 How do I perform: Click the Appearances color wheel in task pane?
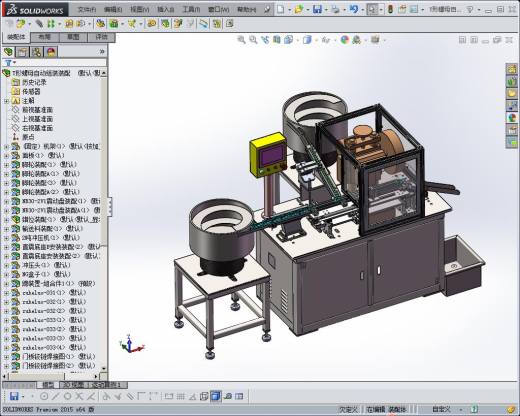pos(512,118)
